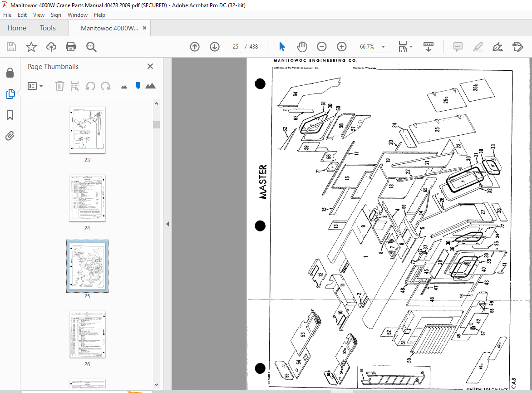Open the Help menu

[99, 15]
